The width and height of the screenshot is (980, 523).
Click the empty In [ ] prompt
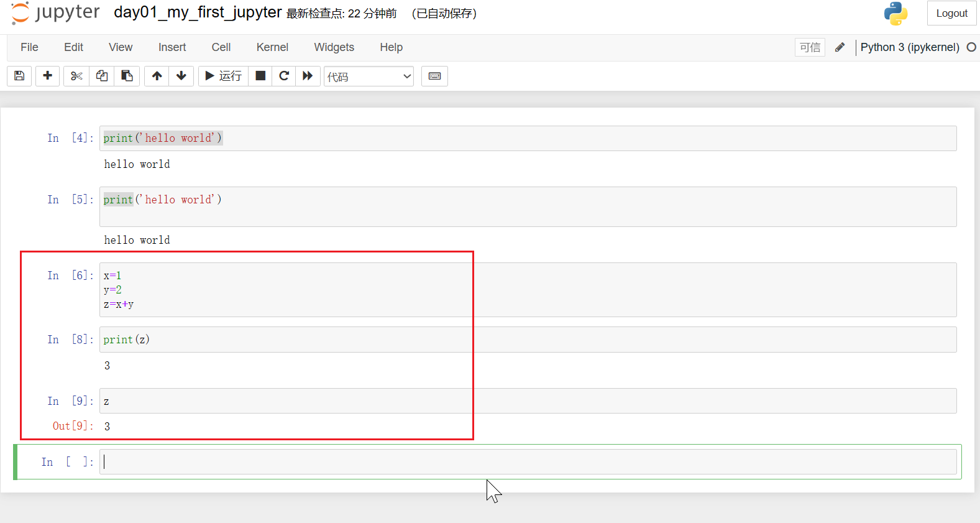coord(67,462)
